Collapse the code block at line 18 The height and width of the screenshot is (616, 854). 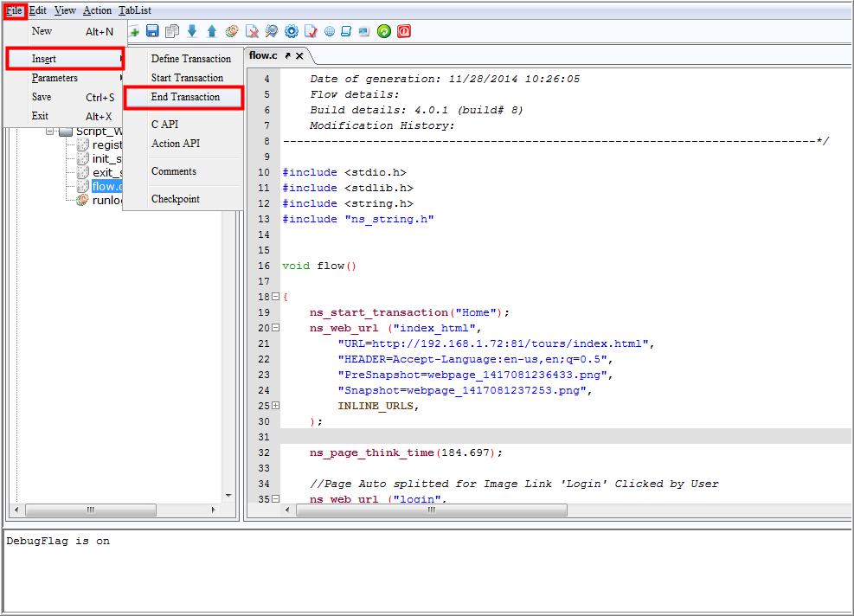(x=276, y=296)
